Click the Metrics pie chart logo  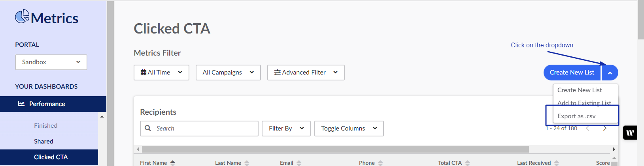click(22, 17)
